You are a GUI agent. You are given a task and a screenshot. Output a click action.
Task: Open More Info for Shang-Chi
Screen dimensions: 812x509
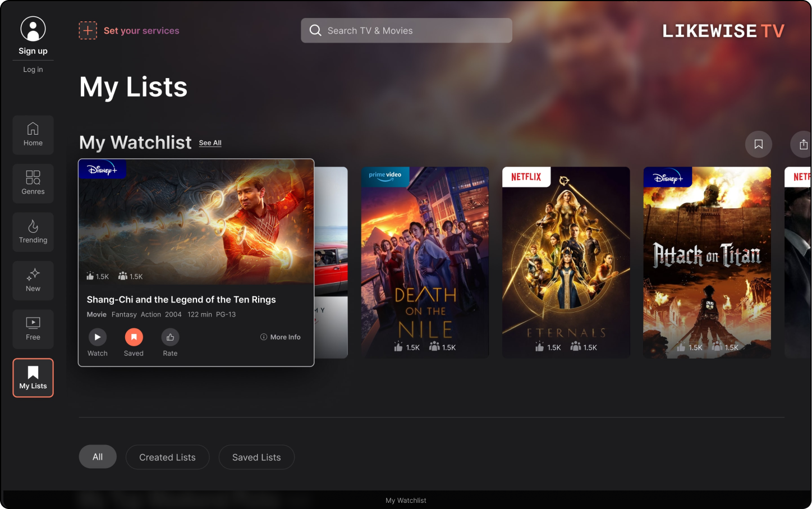point(281,337)
